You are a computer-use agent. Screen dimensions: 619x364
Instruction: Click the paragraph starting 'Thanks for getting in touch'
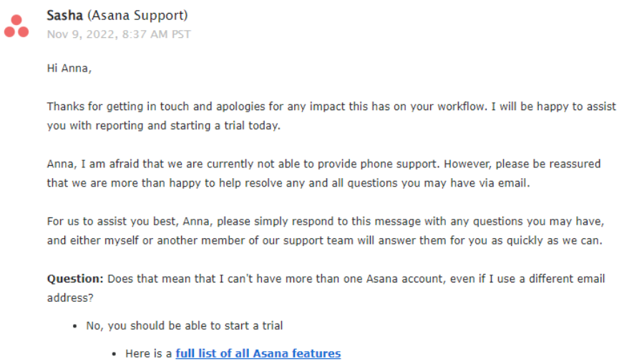tap(331, 116)
